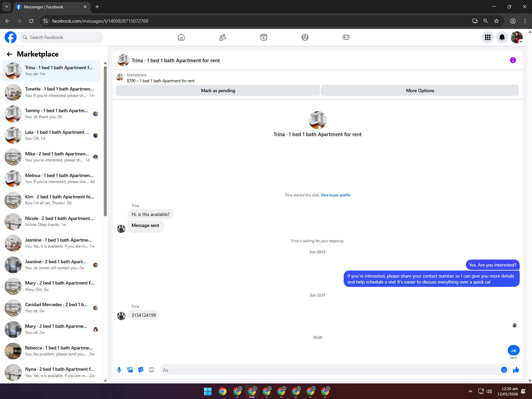
Task: Select the Messenger | Facebook tab
Action: (52, 7)
